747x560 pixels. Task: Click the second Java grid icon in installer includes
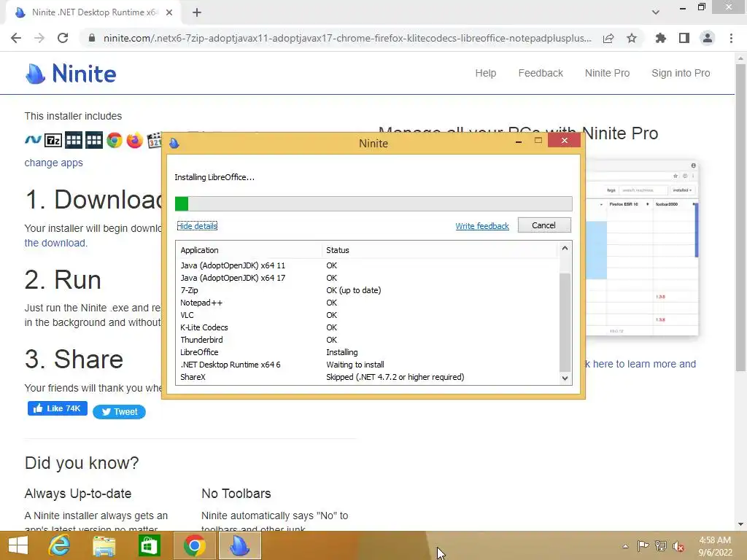94,141
